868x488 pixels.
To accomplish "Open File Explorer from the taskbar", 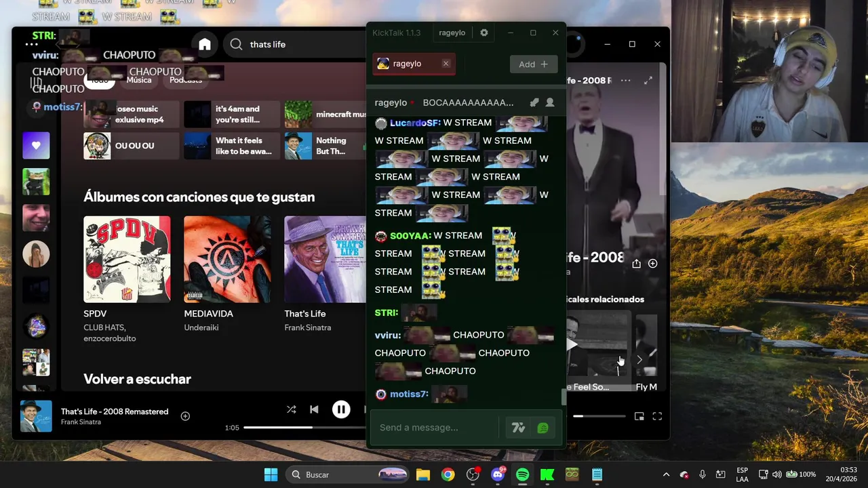I will pyautogui.click(x=423, y=474).
